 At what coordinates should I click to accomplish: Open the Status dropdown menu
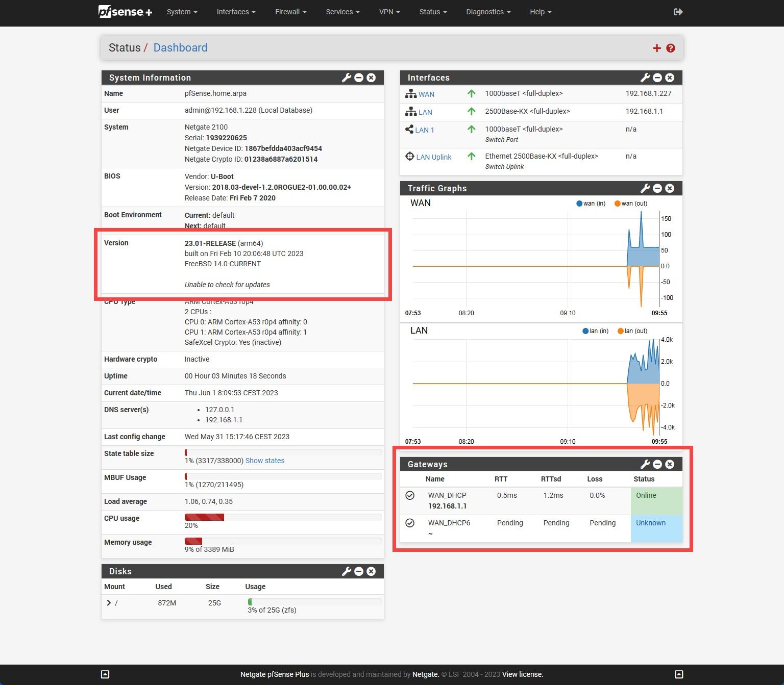click(433, 12)
